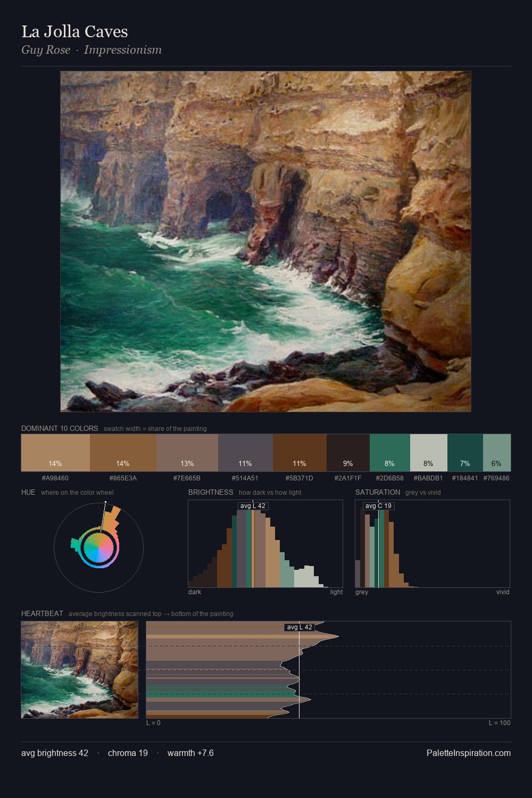Click the L = 0 axis label
This screenshot has height=798, width=532.
click(153, 723)
